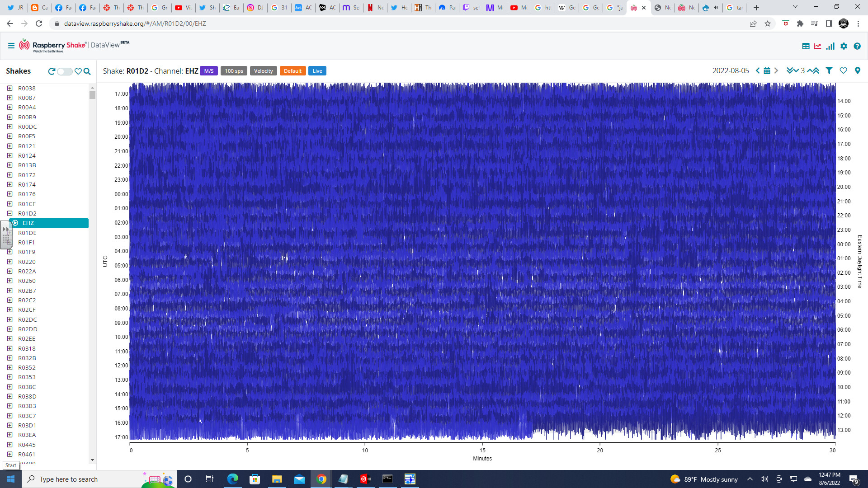Switch to the Instagram browser tab

255,8
